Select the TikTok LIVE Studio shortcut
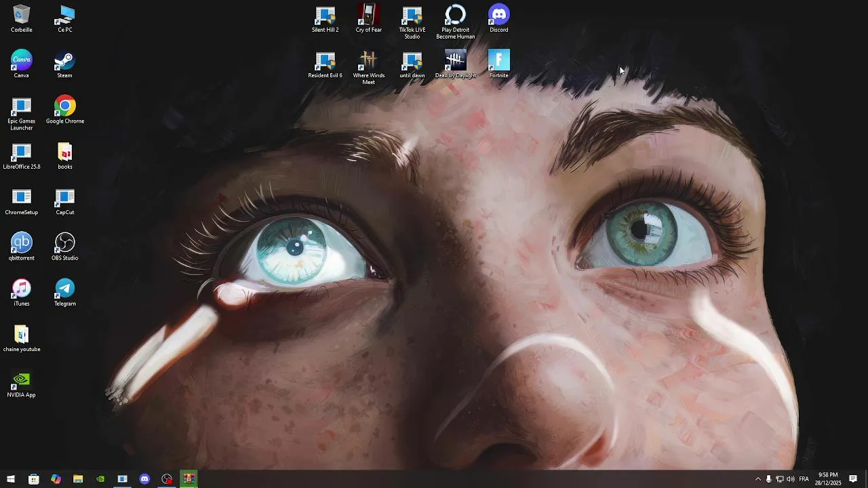The width and height of the screenshot is (868, 488). point(412,22)
